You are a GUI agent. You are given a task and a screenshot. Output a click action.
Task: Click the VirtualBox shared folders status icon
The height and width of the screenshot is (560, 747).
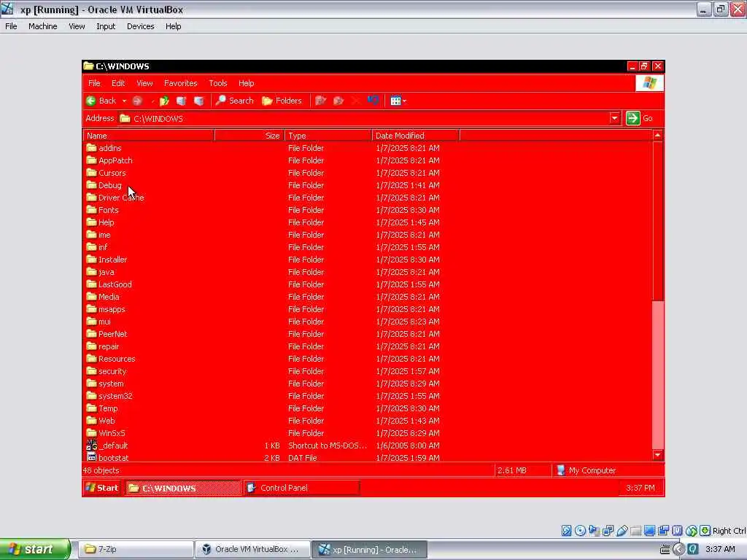point(635,531)
